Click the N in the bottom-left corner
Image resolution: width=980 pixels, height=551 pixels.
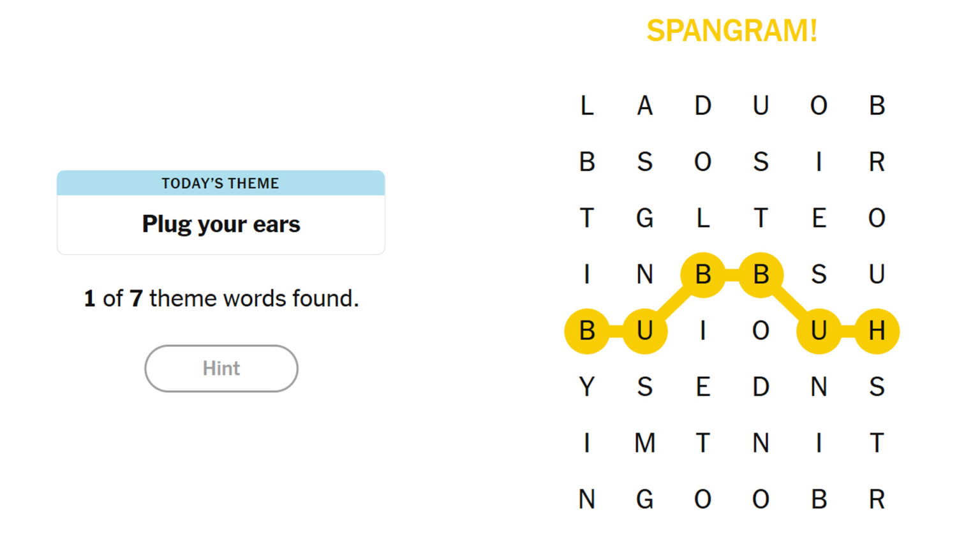[587, 499]
